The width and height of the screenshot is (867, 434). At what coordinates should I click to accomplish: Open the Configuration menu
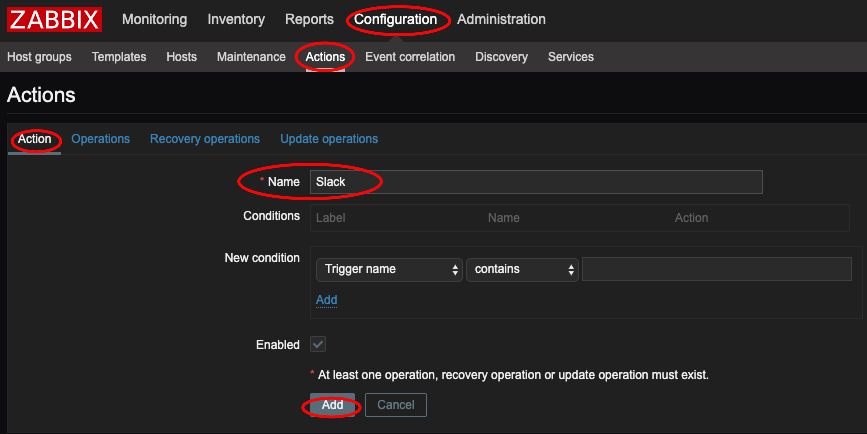pos(395,19)
